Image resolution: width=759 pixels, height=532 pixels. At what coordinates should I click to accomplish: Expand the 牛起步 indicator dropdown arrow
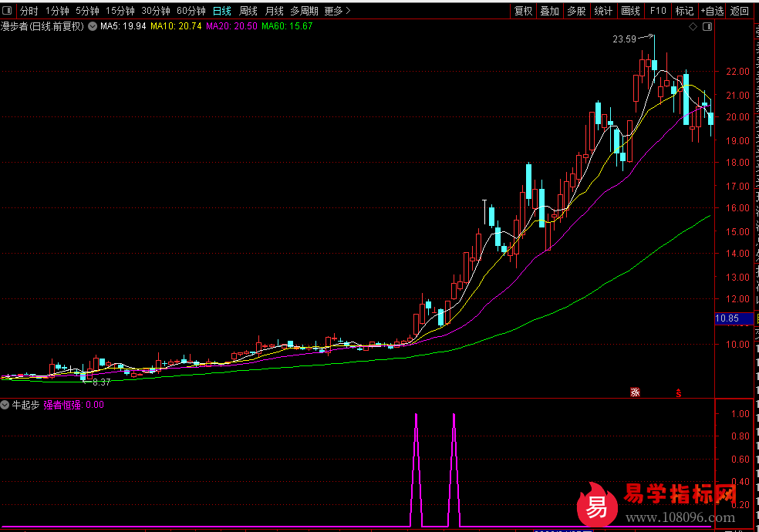click(5, 404)
